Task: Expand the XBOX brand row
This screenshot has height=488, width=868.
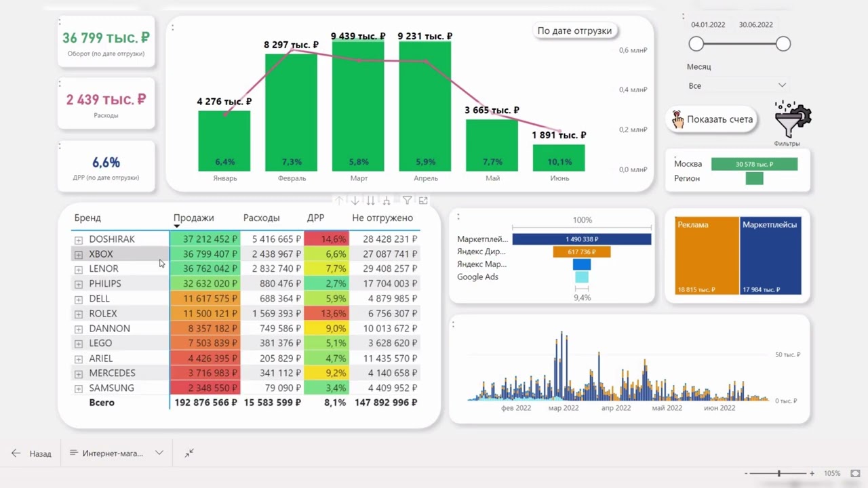Action: [x=79, y=255]
